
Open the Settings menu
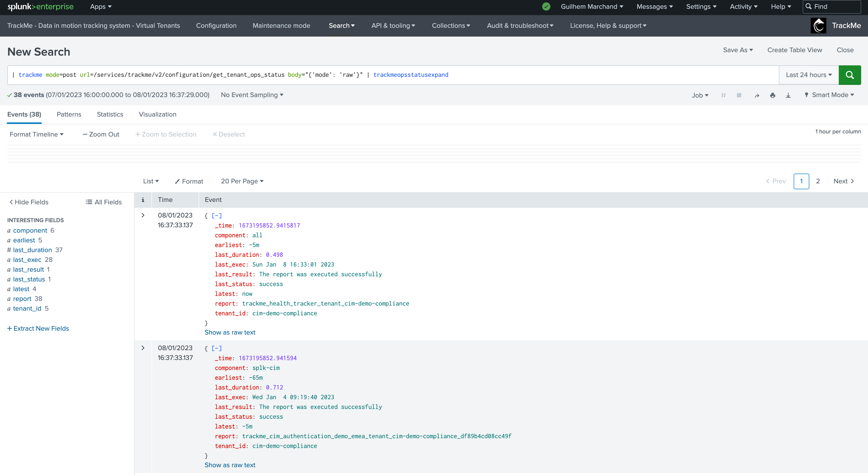701,7
